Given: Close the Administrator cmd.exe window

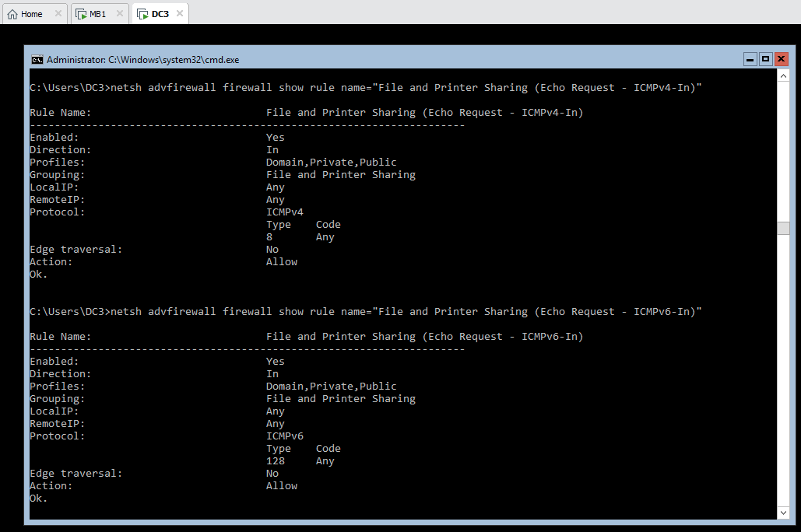Looking at the screenshot, I should coord(781,59).
